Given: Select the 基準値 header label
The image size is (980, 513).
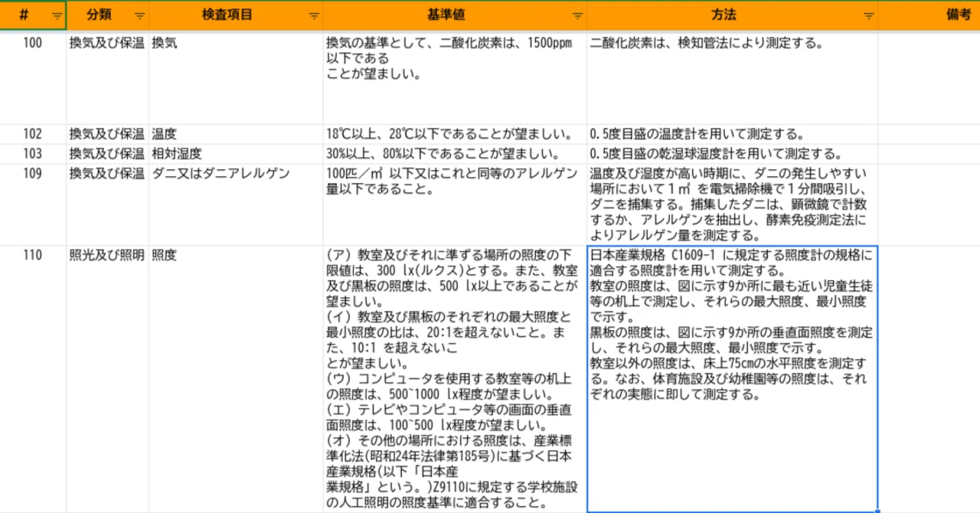Looking at the screenshot, I should [446, 15].
